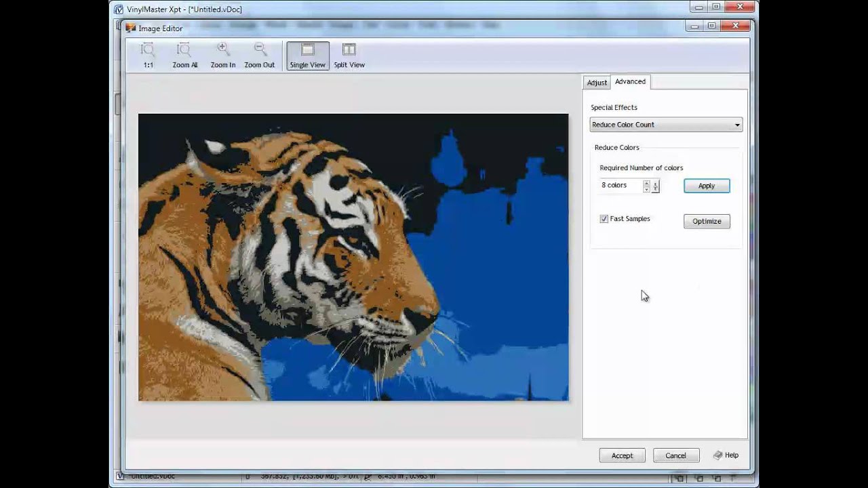The width and height of the screenshot is (868, 488).
Task: Toggle the Fast Samples checkbox
Action: pos(604,219)
